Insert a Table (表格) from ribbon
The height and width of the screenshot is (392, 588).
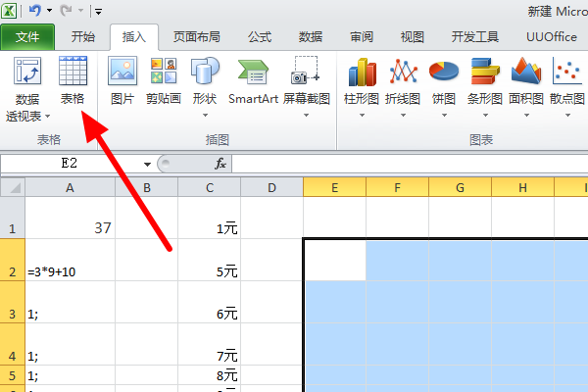(73, 80)
